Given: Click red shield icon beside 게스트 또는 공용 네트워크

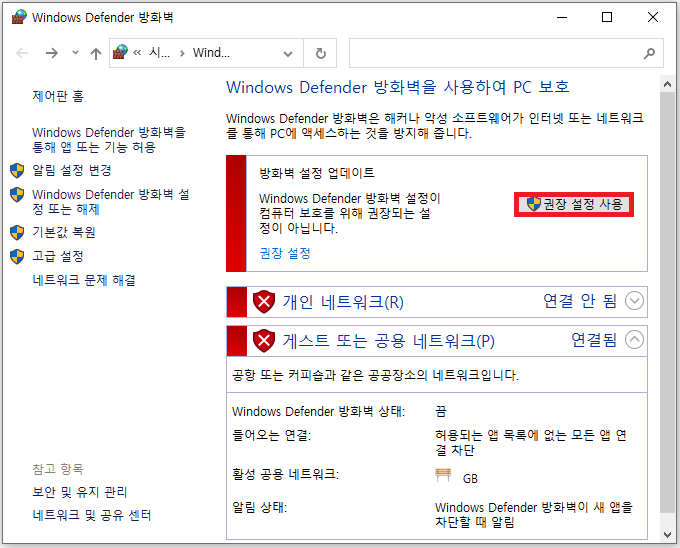Looking at the screenshot, I should click(264, 341).
